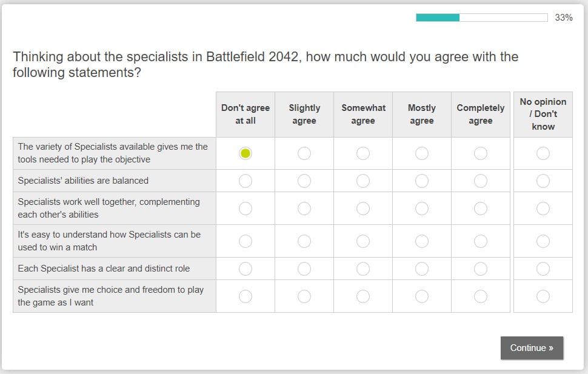
Task: Choose 'Slightly agree' for clear and distinct role
Action: click(x=304, y=269)
